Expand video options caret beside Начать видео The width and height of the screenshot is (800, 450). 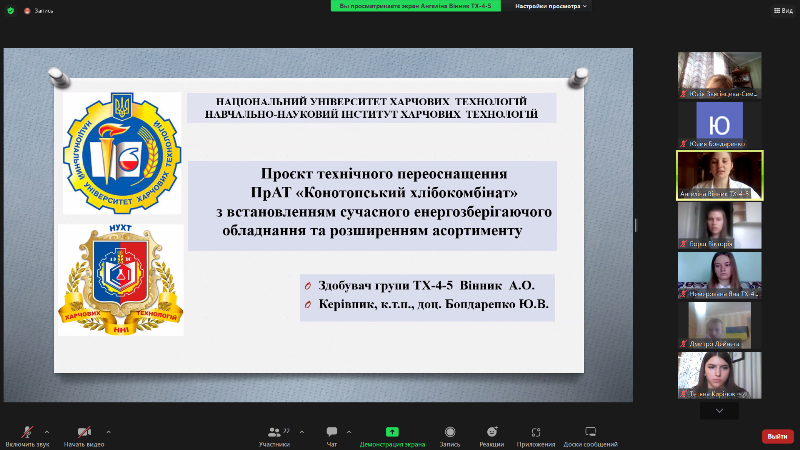point(108,432)
